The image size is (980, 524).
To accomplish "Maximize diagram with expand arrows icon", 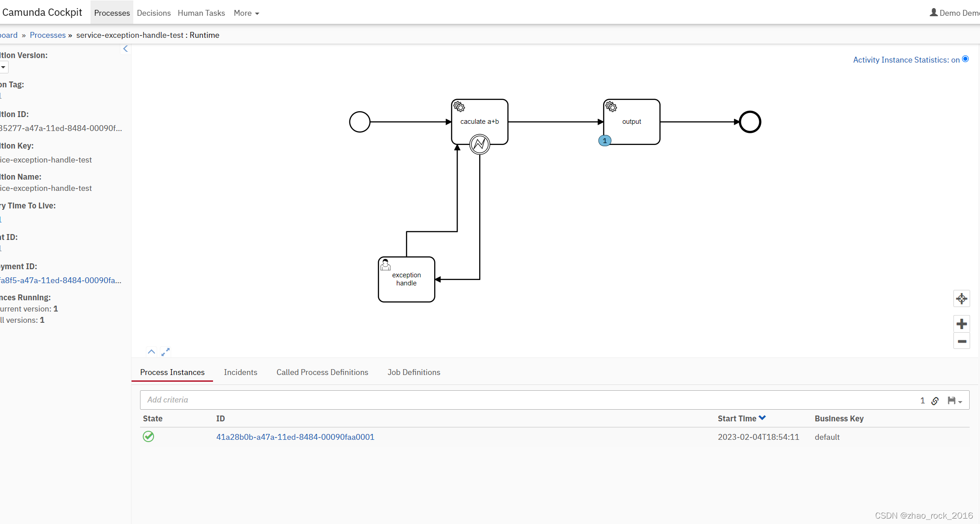I will tap(166, 352).
